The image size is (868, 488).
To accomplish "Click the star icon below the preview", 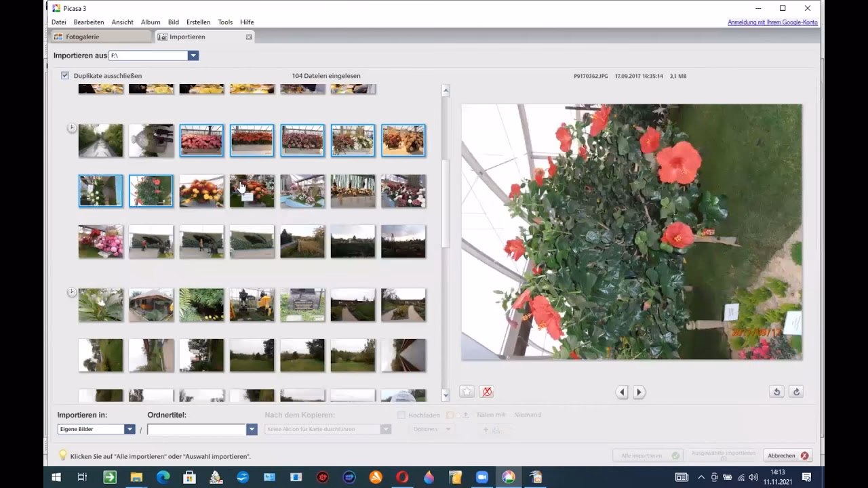I will coord(467,392).
